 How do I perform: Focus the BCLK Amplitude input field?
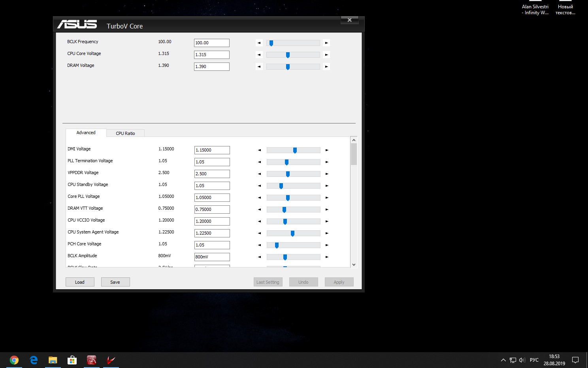pos(212,257)
